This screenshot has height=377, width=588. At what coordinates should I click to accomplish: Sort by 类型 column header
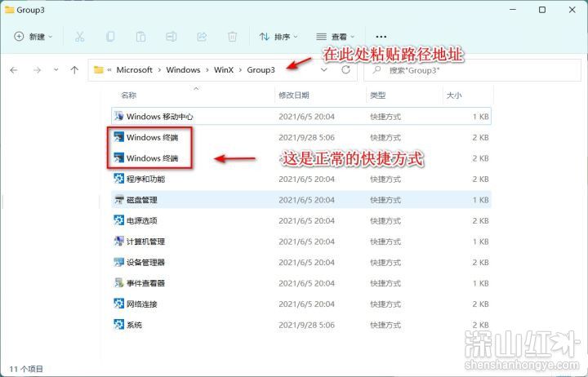pos(377,95)
